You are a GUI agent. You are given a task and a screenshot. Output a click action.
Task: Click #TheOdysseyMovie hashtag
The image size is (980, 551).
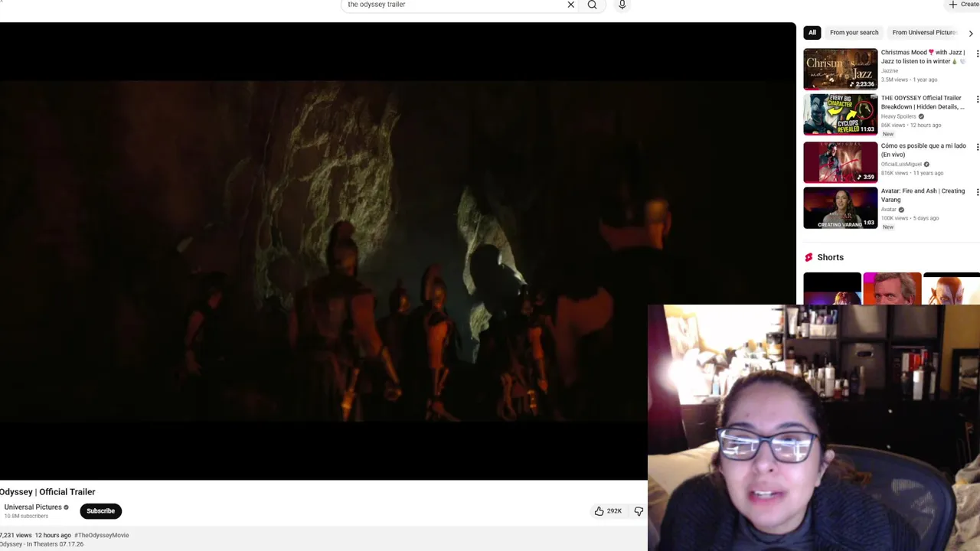pyautogui.click(x=102, y=536)
